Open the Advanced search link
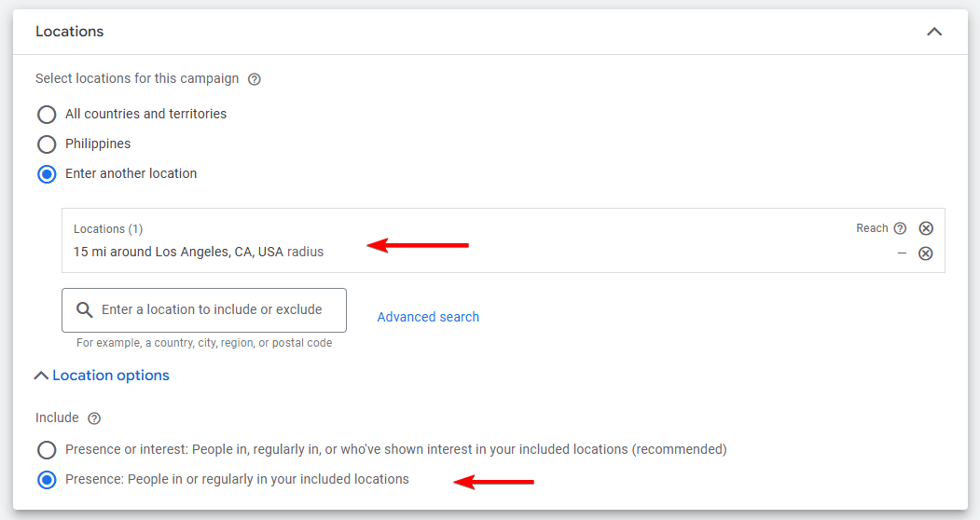Screen dimensions: 980x520 pos(428,317)
